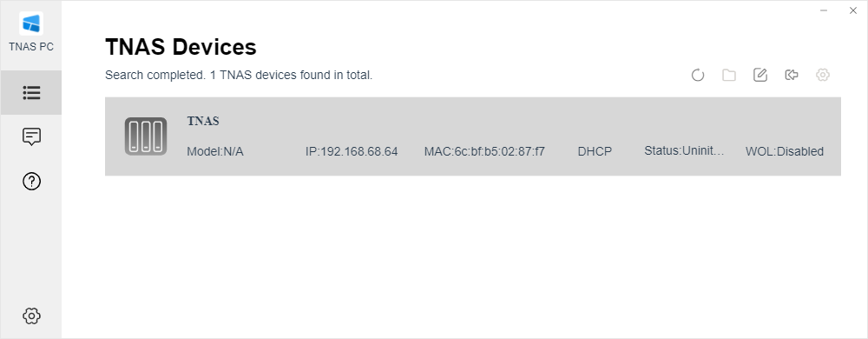
Task: Click the truncated Status:Uninit… text
Action: tap(684, 150)
